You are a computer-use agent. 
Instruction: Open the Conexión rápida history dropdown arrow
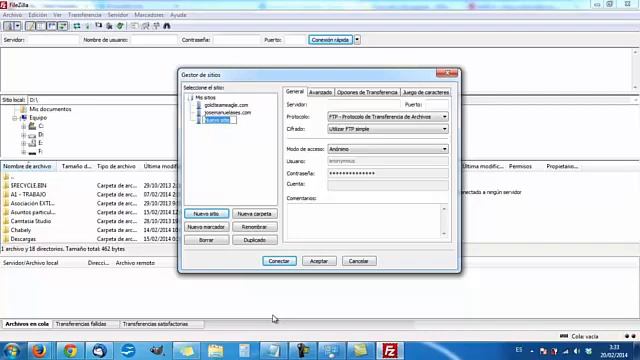click(357, 40)
